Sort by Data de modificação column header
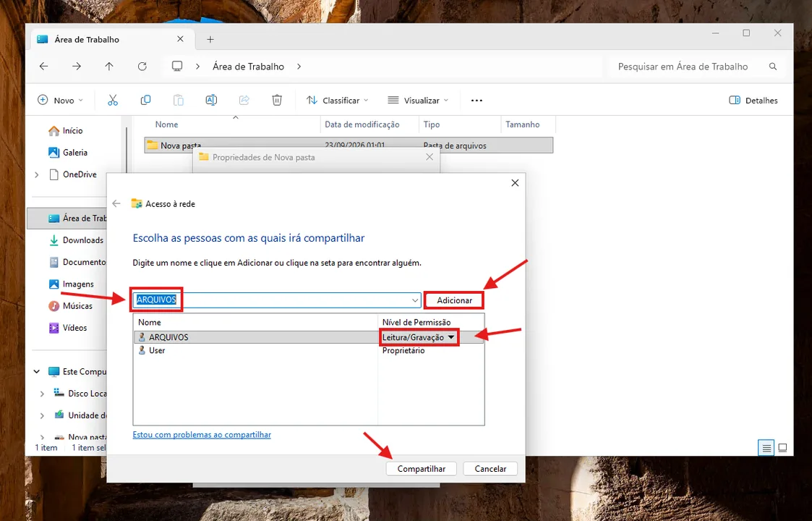 362,124
